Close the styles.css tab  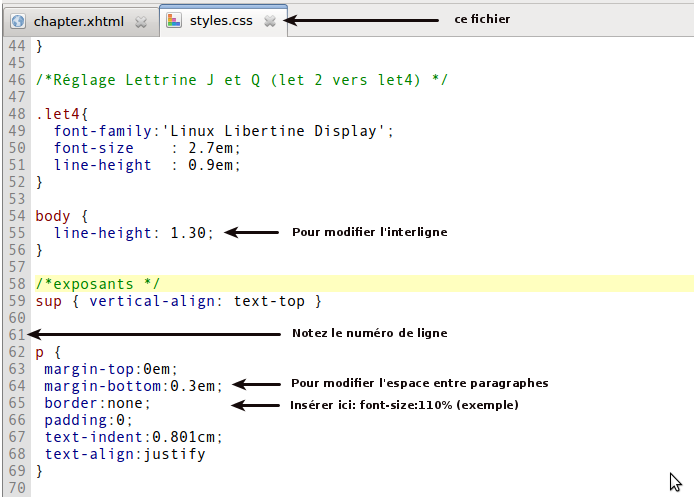pyautogui.click(x=269, y=20)
